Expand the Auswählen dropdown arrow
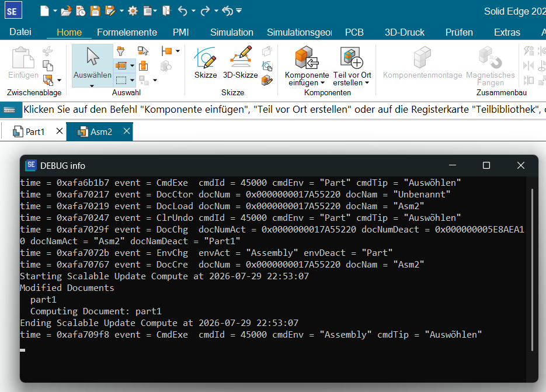The height and width of the screenshot is (392, 546). click(92, 86)
